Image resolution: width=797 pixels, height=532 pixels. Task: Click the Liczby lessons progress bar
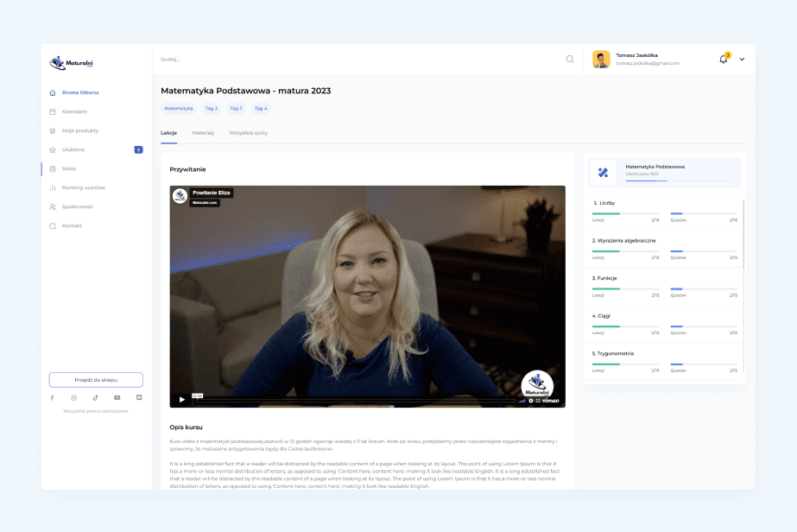tap(625, 213)
